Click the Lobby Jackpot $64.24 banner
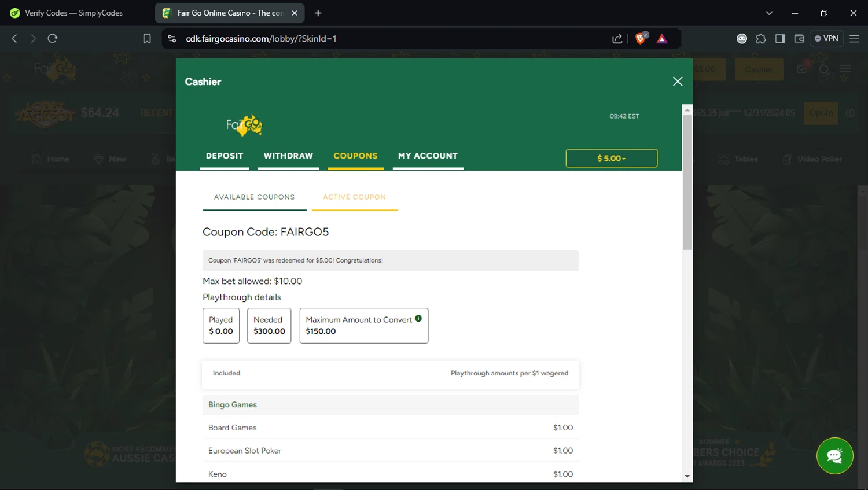Viewport: 868px width, 490px height. point(68,113)
